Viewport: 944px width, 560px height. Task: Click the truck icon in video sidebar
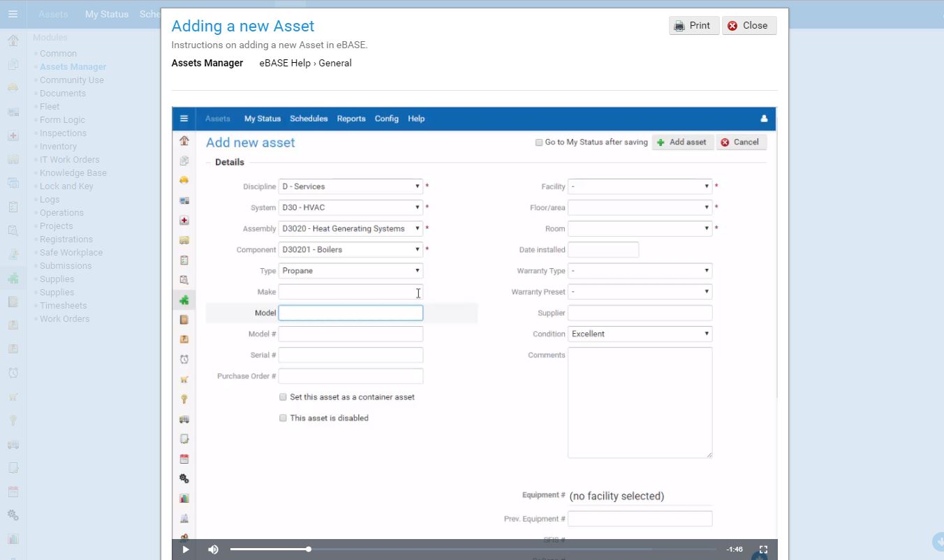(184, 419)
